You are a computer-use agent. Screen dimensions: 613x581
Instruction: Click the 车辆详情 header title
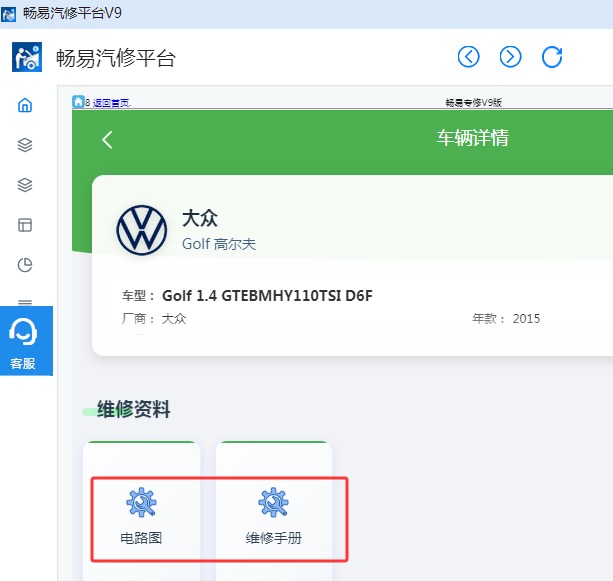(x=473, y=138)
